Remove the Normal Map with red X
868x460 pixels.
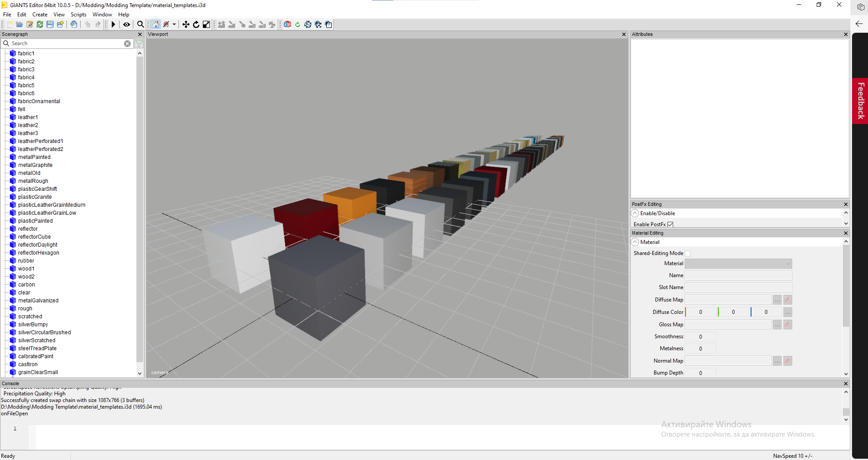787,361
